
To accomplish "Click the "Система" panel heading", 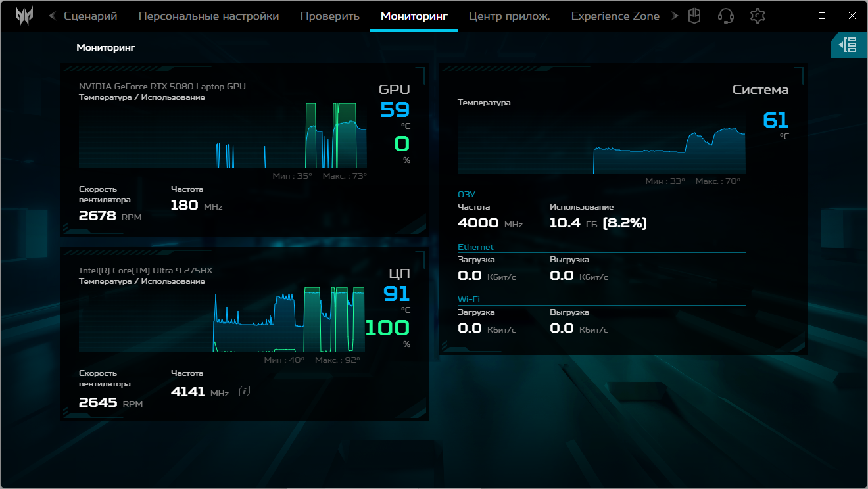I will coord(761,90).
